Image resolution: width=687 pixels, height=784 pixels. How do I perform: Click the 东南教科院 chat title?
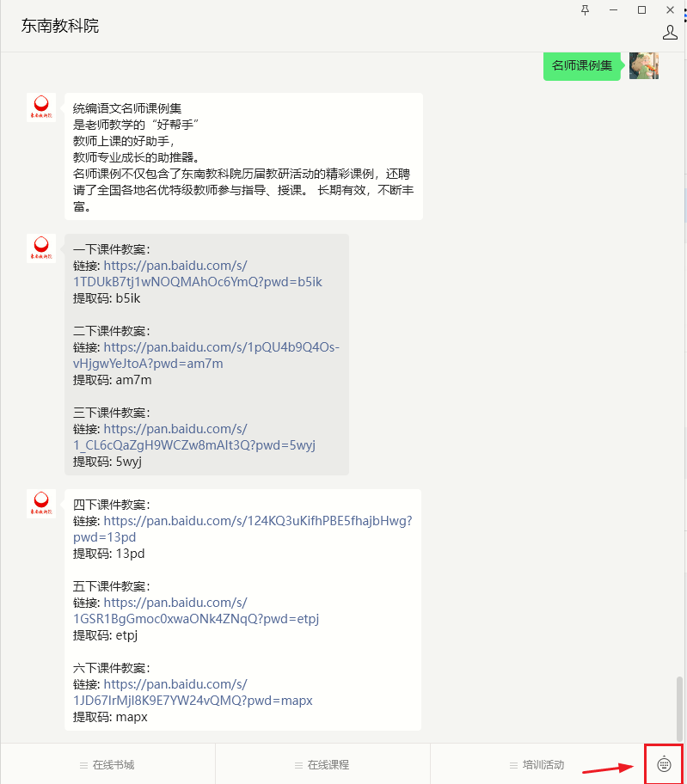point(60,26)
